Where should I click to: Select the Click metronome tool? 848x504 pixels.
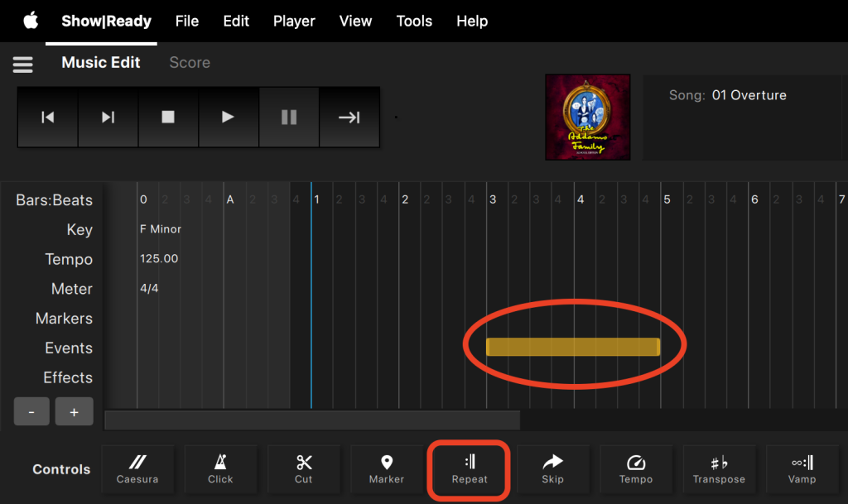tap(220, 469)
